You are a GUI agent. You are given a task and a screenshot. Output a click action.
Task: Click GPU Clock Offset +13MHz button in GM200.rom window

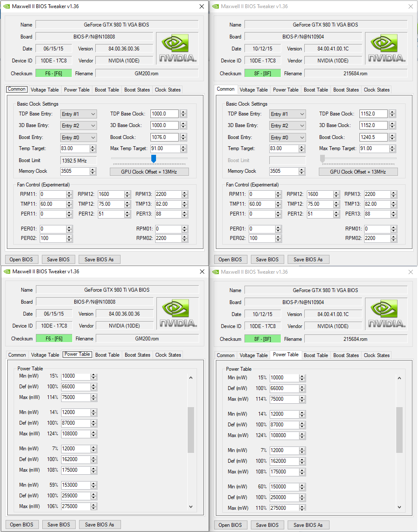click(x=149, y=172)
